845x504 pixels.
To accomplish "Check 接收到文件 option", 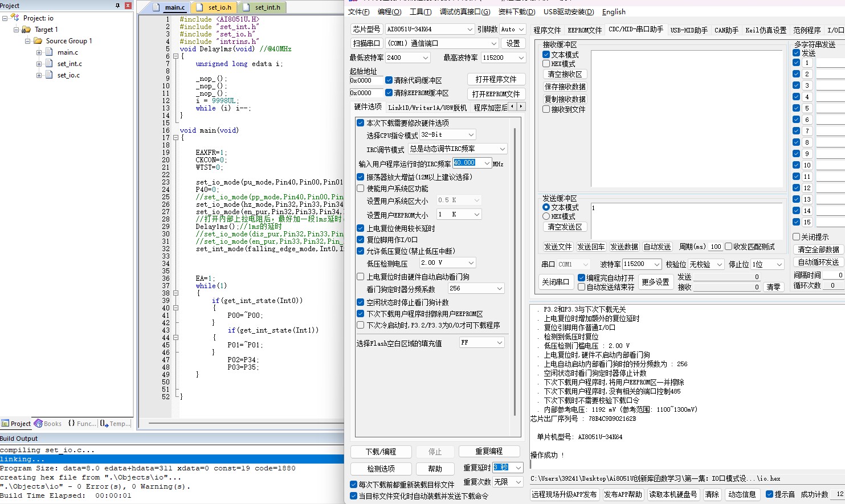I will (x=546, y=109).
